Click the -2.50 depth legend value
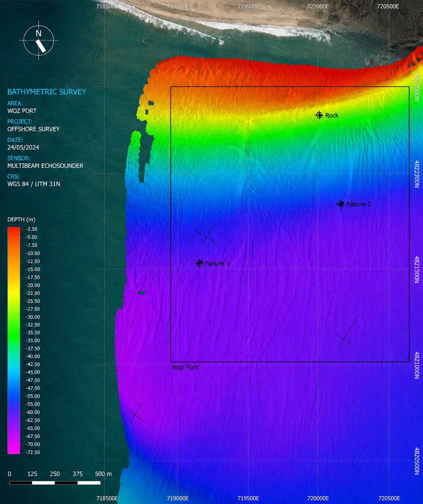This screenshot has width=423, height=504. [32, 229]
